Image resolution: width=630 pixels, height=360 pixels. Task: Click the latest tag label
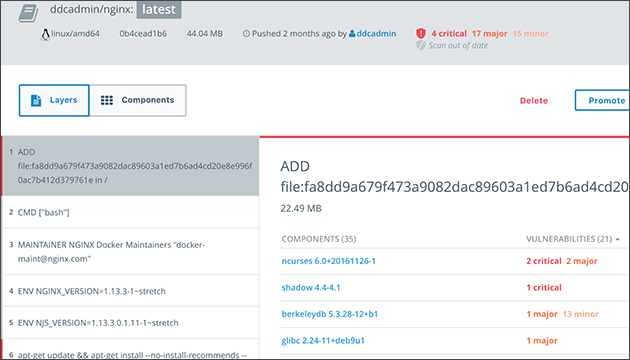coord(159,9)
